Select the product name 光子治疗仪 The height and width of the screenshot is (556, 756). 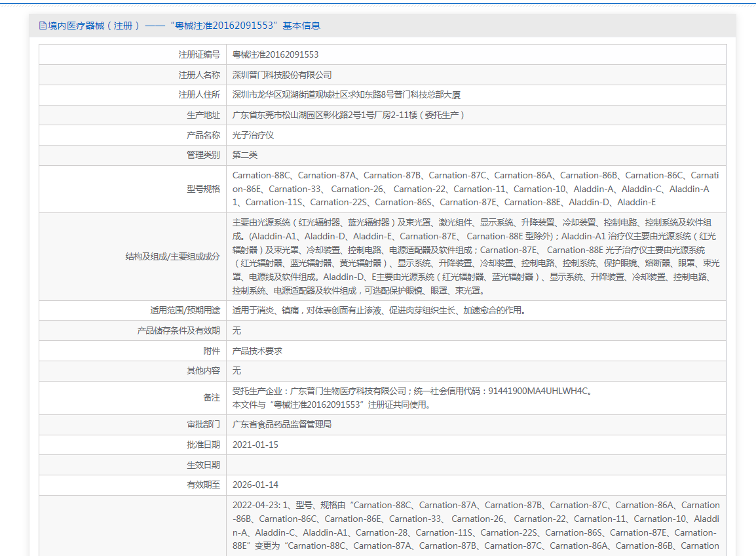click(253, 135)
